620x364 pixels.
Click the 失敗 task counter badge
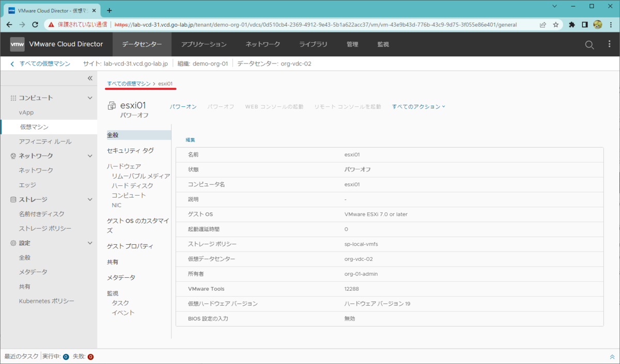click(90, 357)
